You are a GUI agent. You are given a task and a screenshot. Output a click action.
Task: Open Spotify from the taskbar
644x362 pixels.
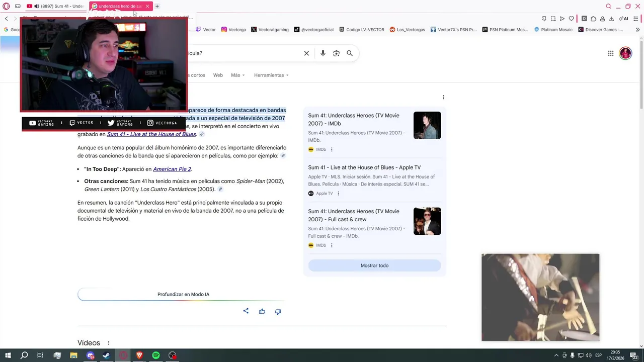click(156, 355)
